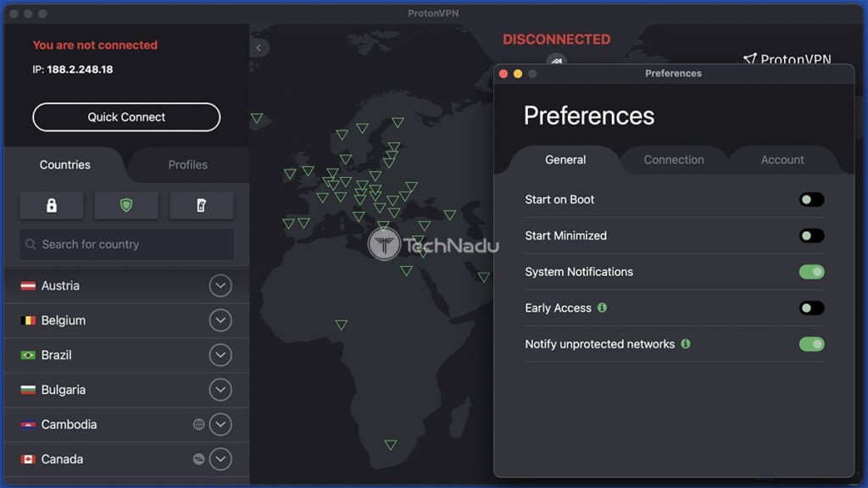
Task: Select Bulgaria country name
Action: tap(63, 390)
